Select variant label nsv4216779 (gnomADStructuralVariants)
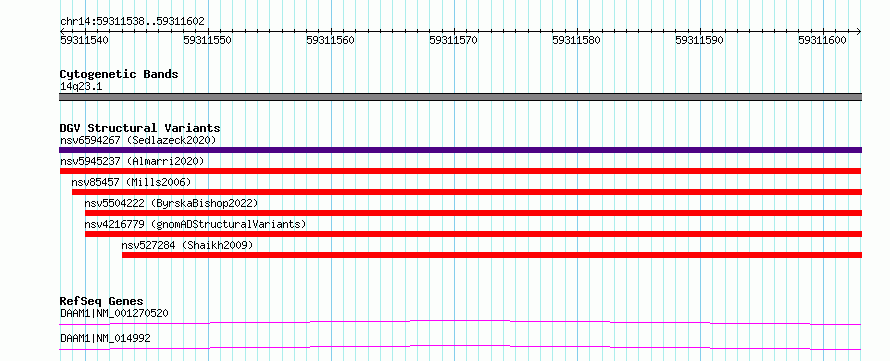The image size is (890, 361). coord(195,224)
